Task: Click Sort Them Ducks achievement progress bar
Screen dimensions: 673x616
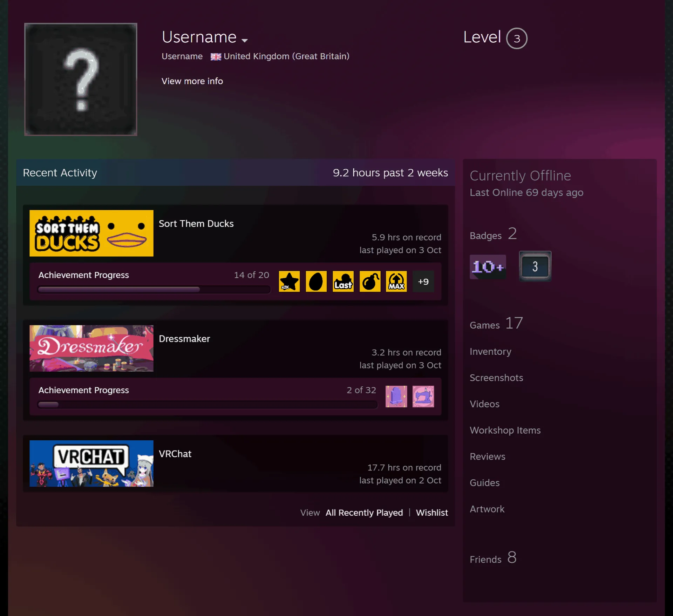Action: (154, 289)
